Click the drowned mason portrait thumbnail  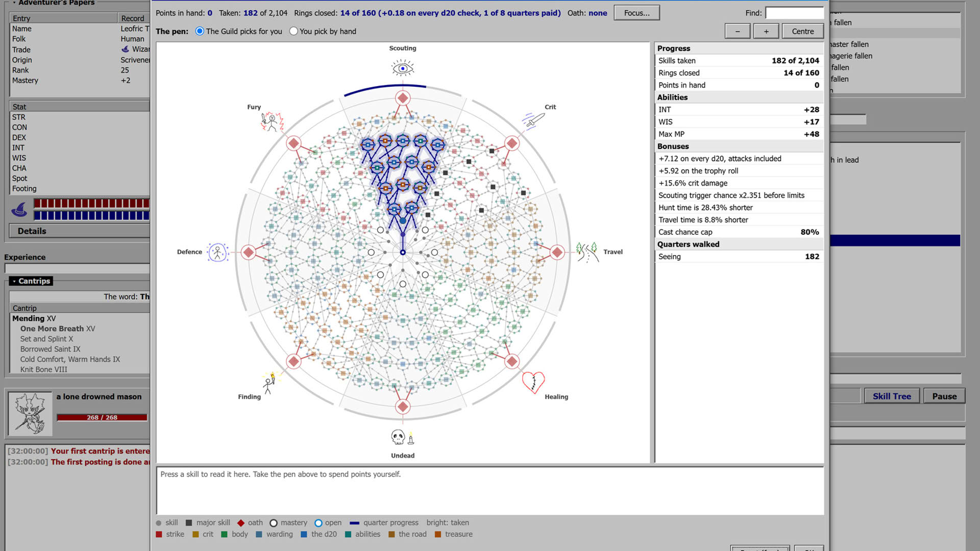[x=30, y=413]
